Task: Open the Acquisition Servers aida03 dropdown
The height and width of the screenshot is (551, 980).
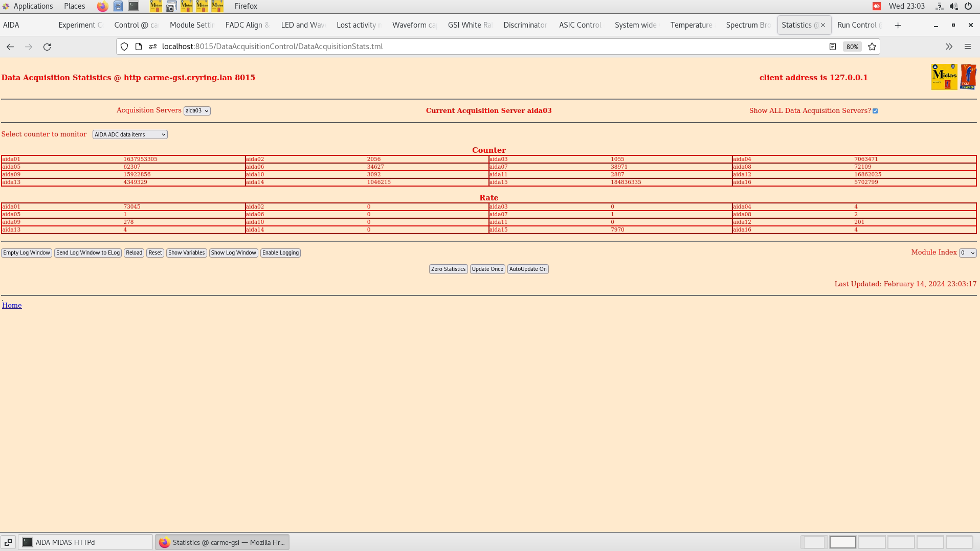Action: coord(197,111)
